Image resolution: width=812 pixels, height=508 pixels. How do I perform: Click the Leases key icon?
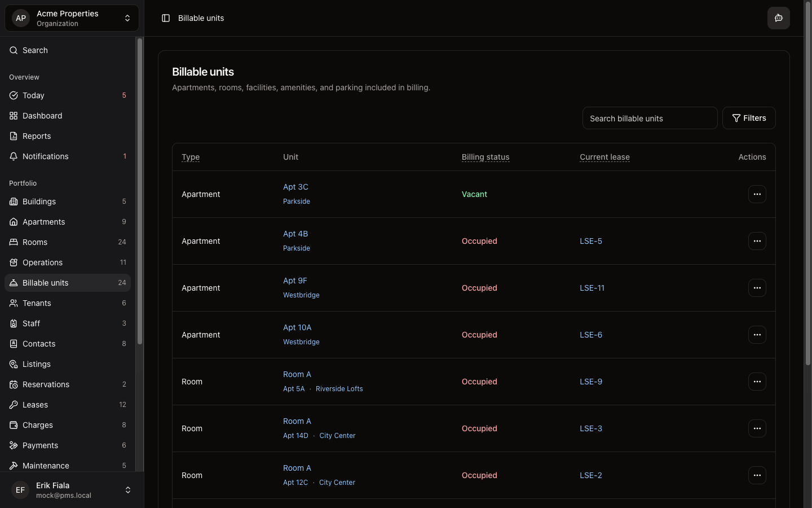(x=13, y=405)
